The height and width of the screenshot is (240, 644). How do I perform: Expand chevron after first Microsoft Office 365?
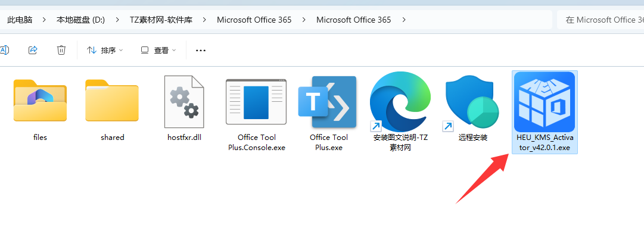[304, 20]
